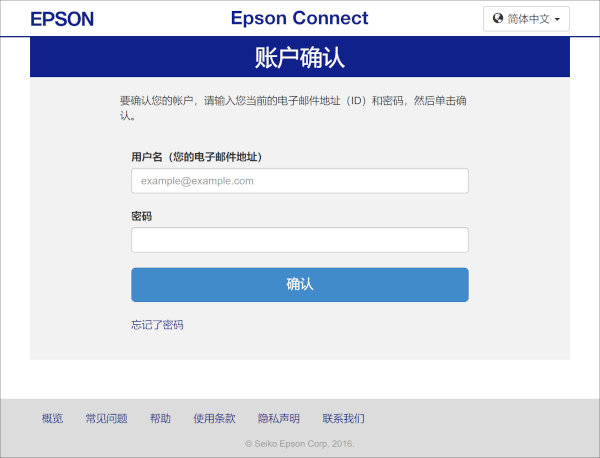View the 使用条款 page
This screenshot has height=458, width=600.
(x=214, y=418)
